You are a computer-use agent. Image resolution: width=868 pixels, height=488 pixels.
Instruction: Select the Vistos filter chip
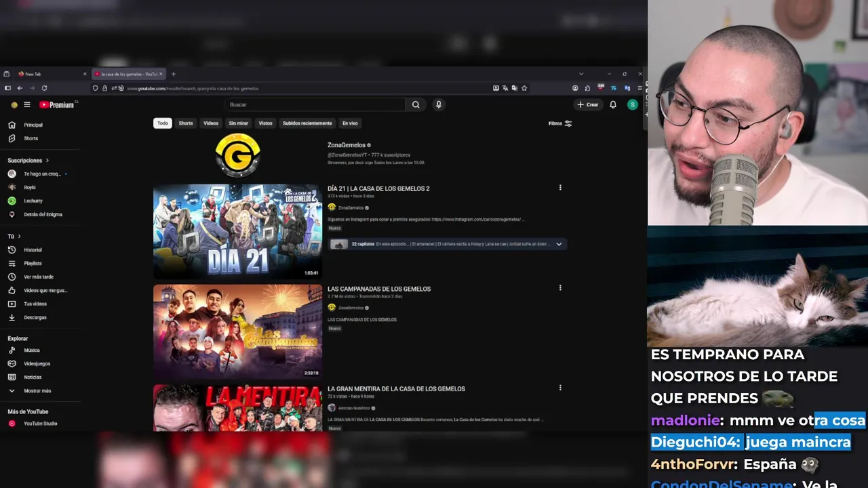click(265, 123)
